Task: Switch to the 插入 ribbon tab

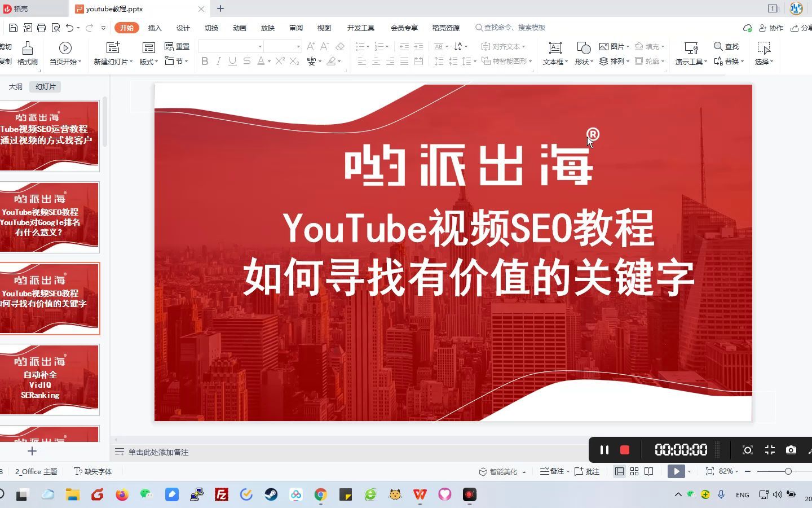Action: pos(155,27)
